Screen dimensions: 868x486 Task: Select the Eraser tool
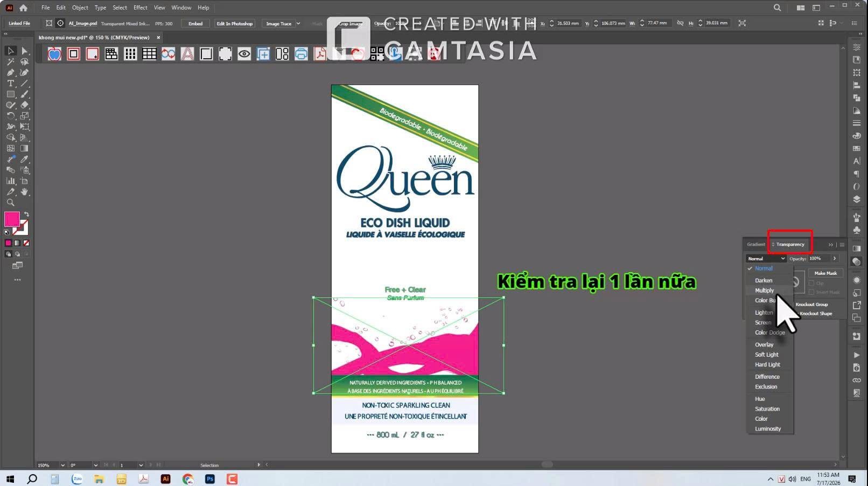24,105
